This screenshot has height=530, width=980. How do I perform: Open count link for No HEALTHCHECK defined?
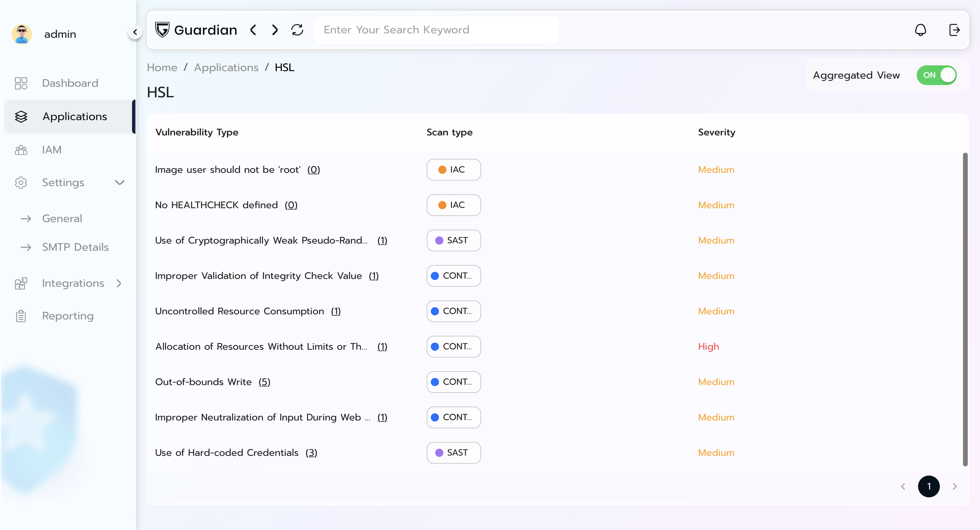coord(291,205)
